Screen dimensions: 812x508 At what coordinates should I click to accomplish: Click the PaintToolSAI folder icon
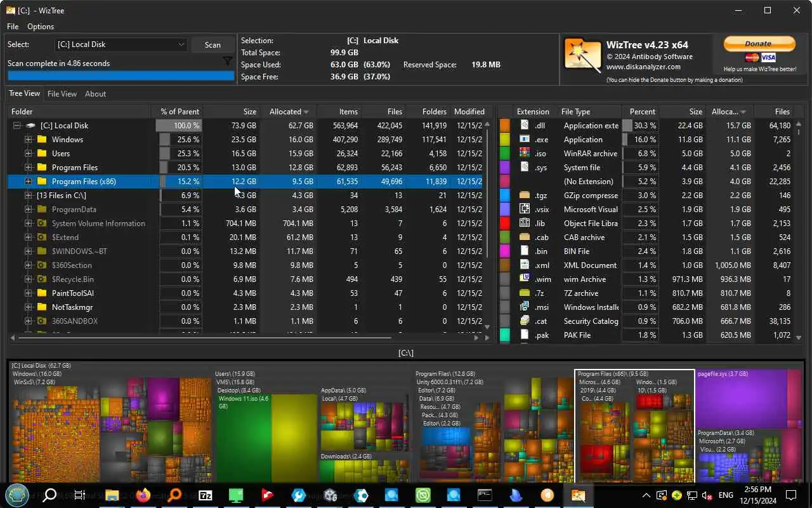(42, 293)
